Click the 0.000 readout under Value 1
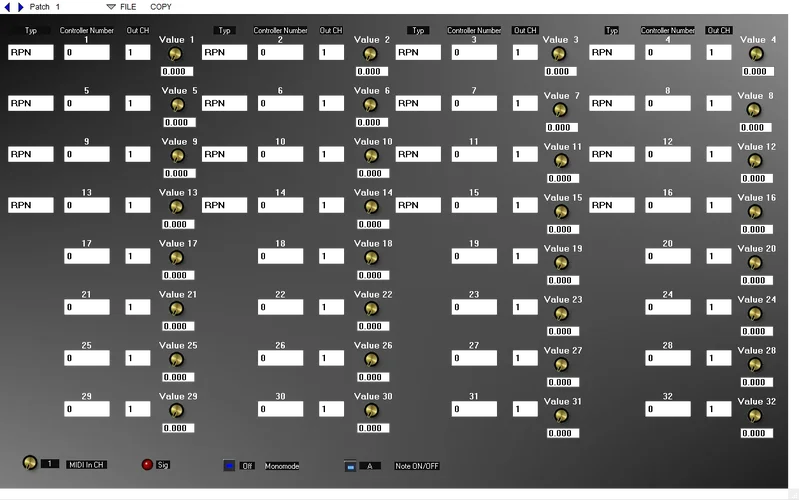Viewport: 799px width, 500px height. 177,71
